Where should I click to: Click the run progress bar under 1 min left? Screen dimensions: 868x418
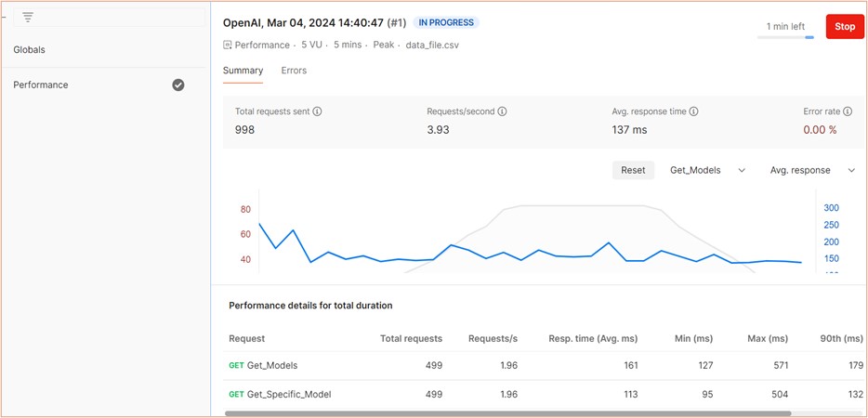785,38
